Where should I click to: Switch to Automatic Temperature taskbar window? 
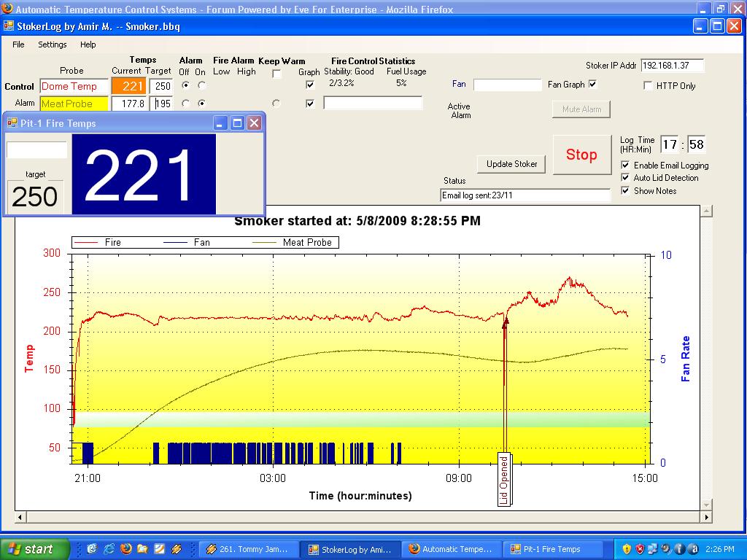point(450,549)
